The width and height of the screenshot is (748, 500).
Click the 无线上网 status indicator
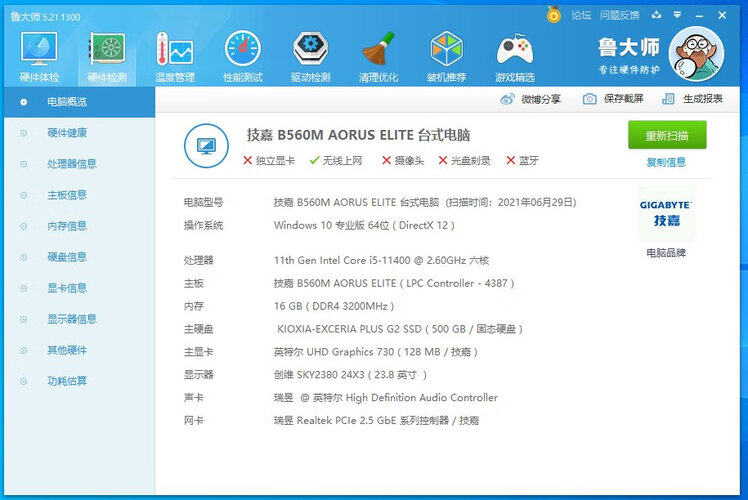tap(335, 161)
